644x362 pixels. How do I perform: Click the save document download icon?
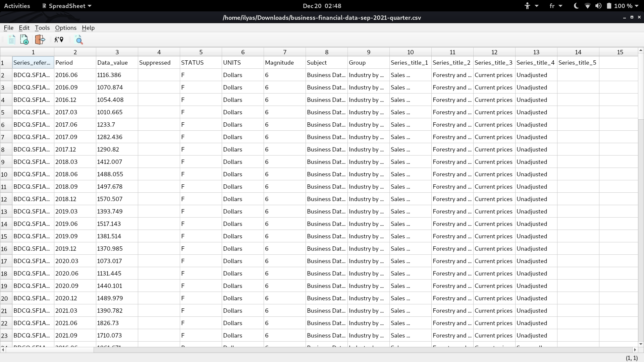(24, 40)
